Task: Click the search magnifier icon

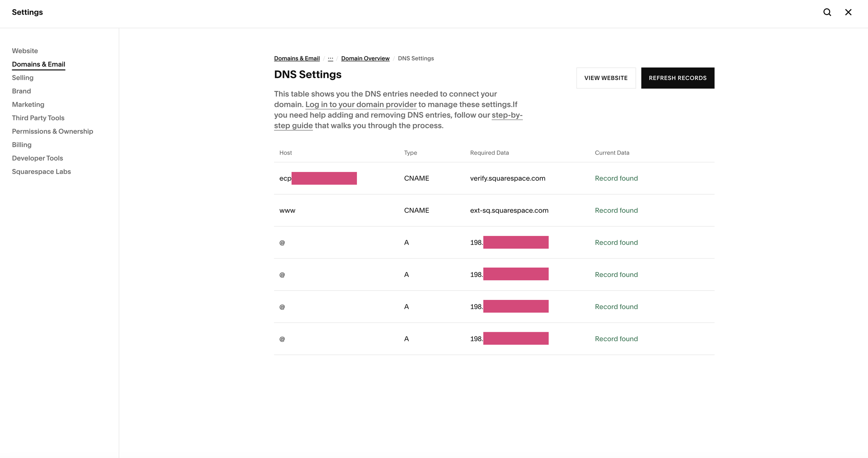Action: pos(827,12)
